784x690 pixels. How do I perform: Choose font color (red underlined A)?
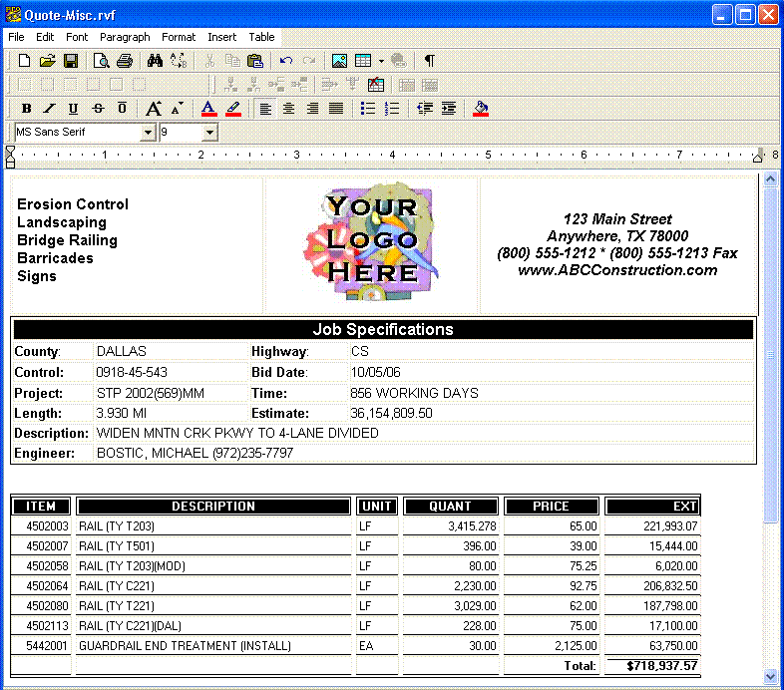[x=209, y=109]
